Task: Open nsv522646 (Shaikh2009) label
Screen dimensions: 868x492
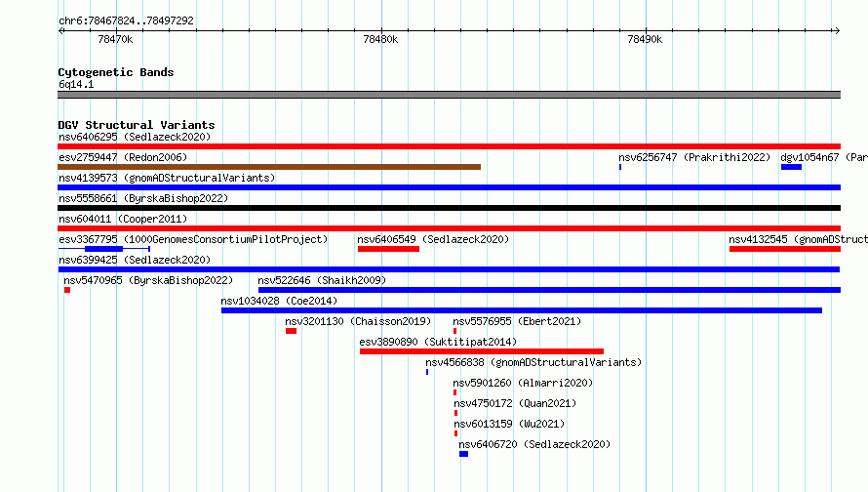Action: coord(322,280)
